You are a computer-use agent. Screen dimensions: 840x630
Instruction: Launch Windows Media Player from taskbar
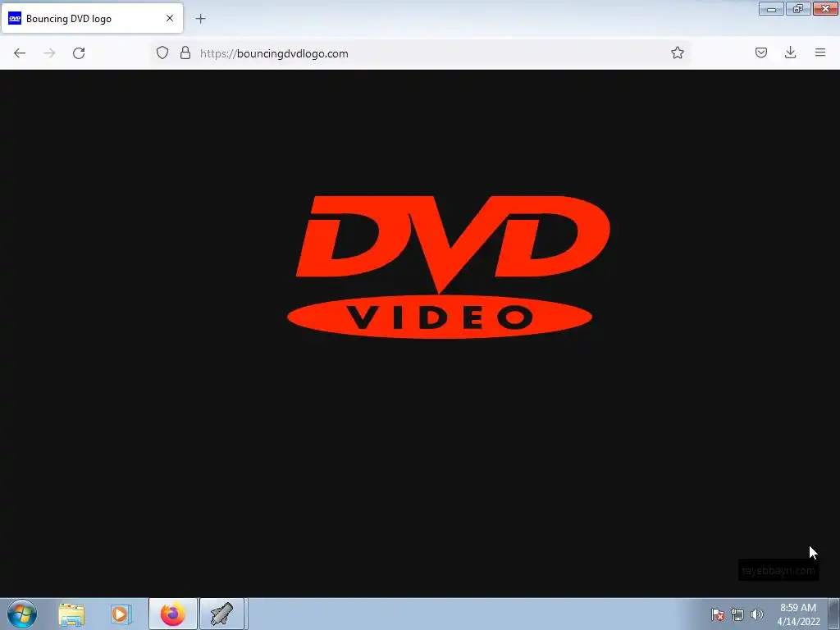tap(121, 614)
